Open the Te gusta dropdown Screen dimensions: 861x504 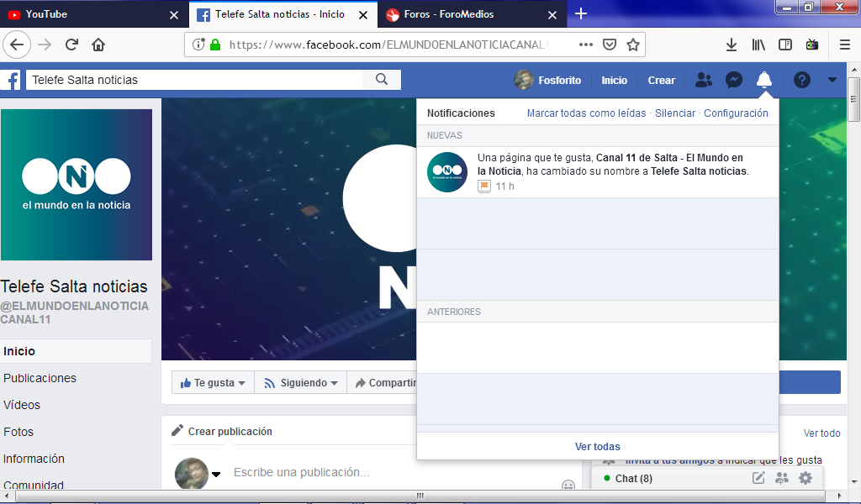tap(213, 382)
